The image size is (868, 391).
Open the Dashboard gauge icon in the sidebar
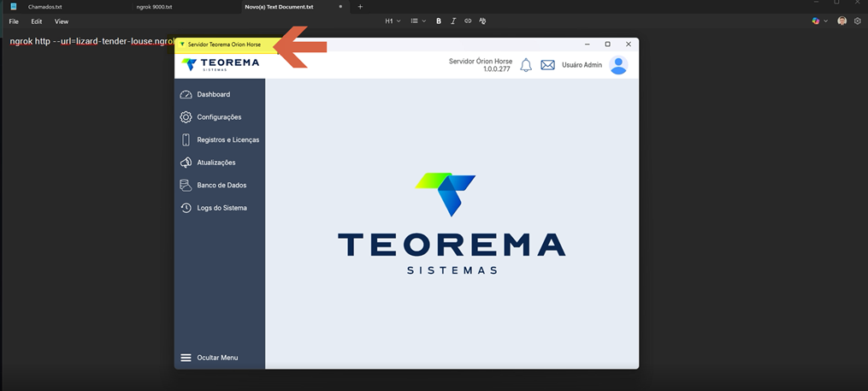tap(186, 95)
